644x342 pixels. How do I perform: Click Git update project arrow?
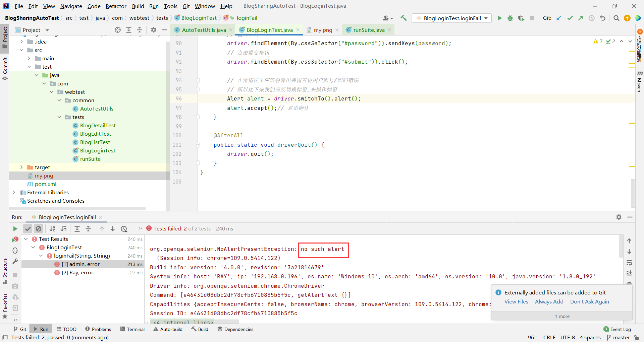[x=559, y=18]
